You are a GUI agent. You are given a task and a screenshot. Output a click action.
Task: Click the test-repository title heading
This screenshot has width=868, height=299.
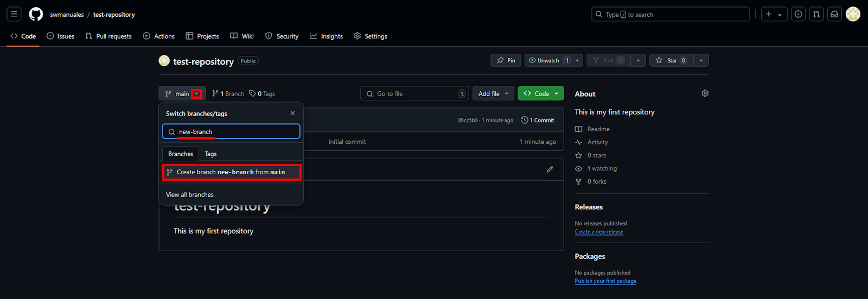(x=203, y=61)
